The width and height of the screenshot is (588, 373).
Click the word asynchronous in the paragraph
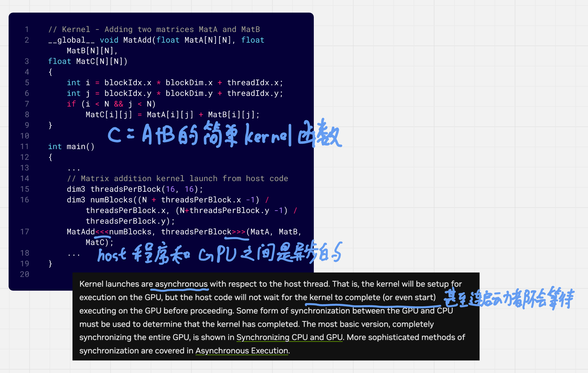181,284
